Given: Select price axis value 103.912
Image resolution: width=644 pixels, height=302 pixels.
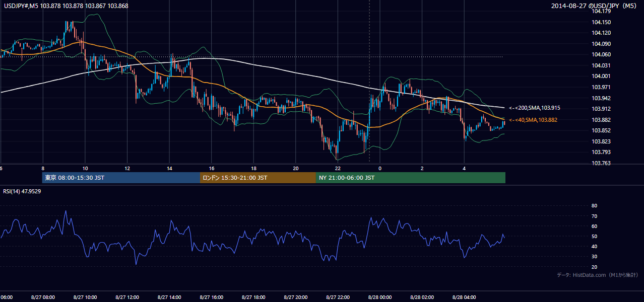Looking at the screenshot, I should tap(601, 109).
